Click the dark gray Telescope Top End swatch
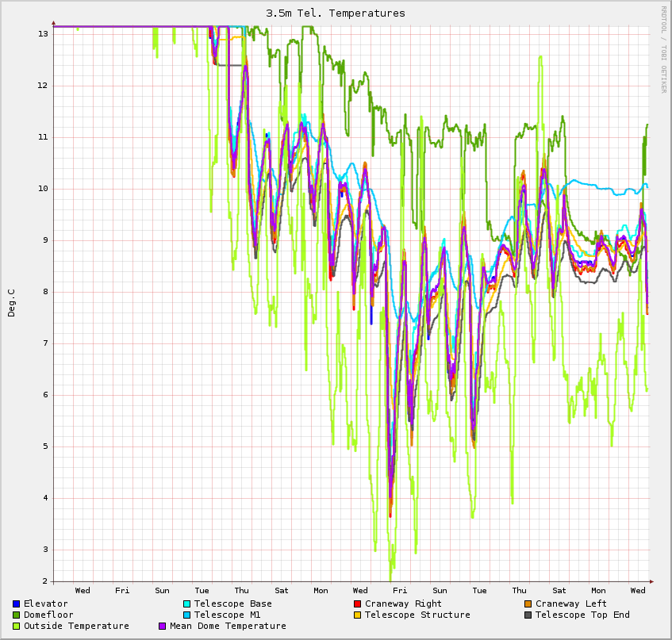 [528, 615]
